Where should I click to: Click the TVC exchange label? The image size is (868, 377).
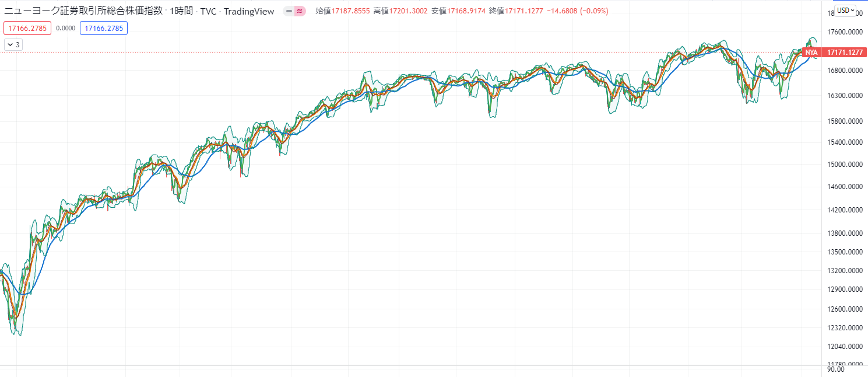click(x=208, y=11)
